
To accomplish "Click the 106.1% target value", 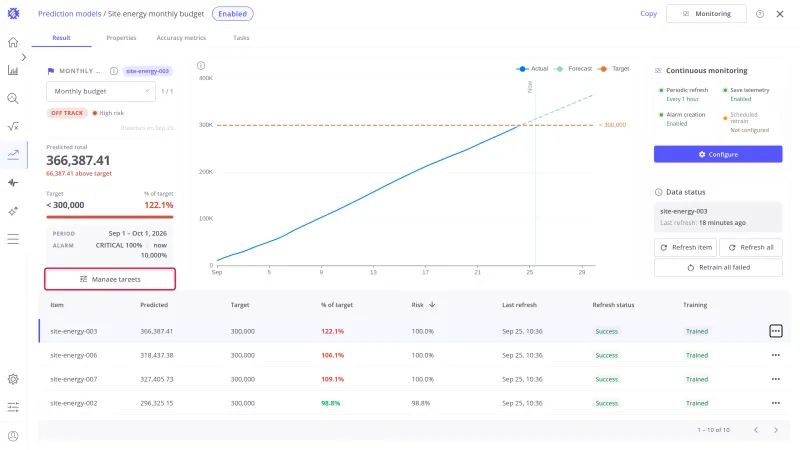I will 333,355.
